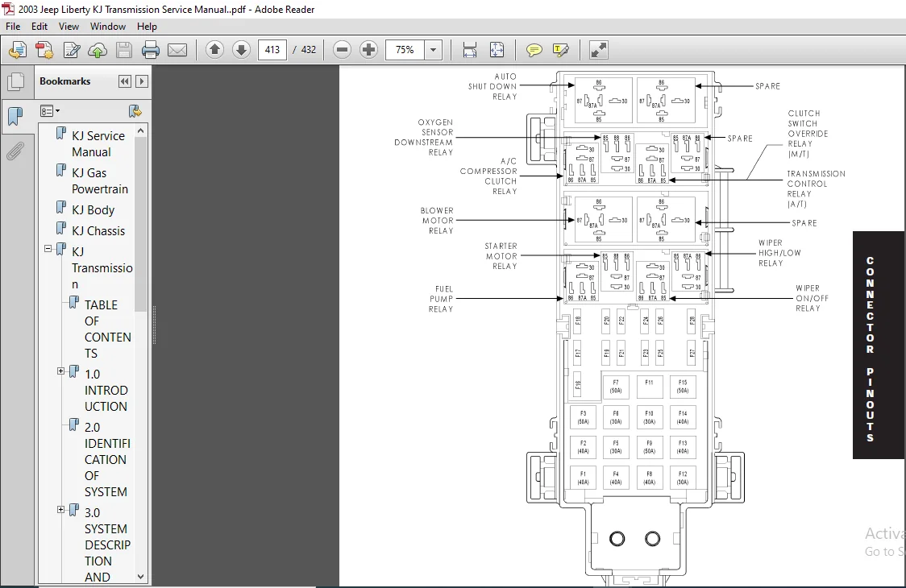Image resolution: width=906 pixels, height=588 pixels.
Task: Open 2.0 IDENTIFICATION OF SYSTEM bookmark
Action: [107, 459]
